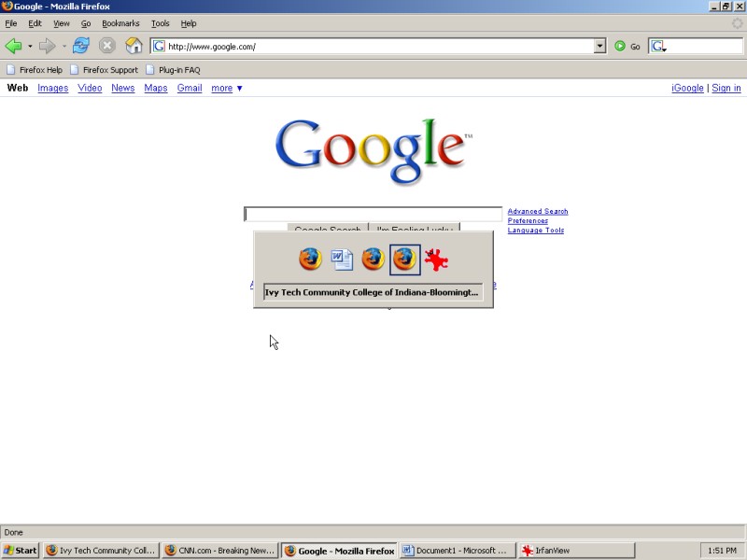Click the Firefox activity throbber icon
The image size is (747, 560).
(737, 23)
